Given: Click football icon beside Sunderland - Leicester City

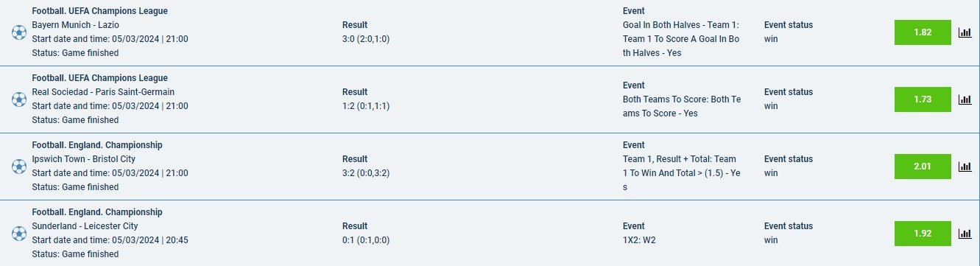Looking at the screenshot, I should [19, 234].
